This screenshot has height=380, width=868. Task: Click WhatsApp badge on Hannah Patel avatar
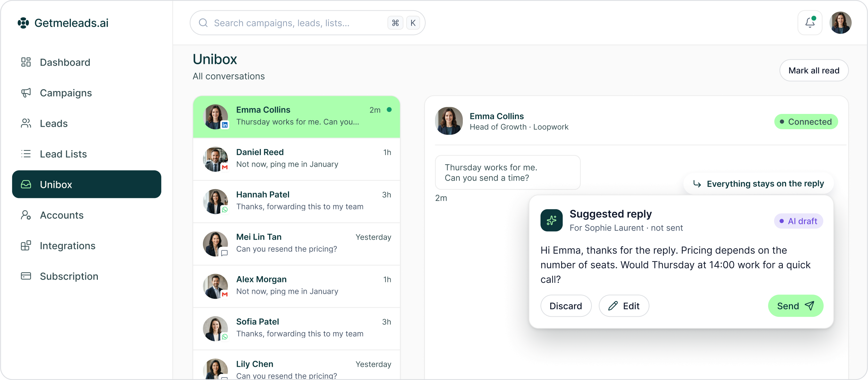click(225, 210)
